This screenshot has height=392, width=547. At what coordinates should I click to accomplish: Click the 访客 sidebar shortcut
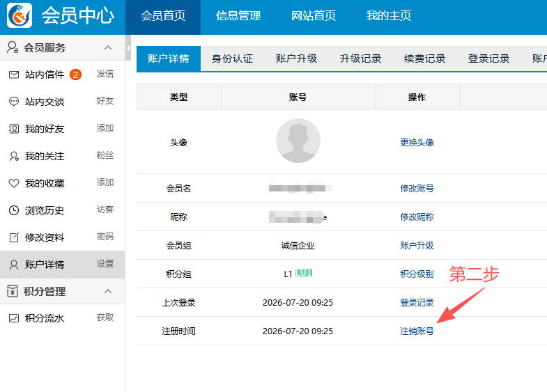point(105,210)
